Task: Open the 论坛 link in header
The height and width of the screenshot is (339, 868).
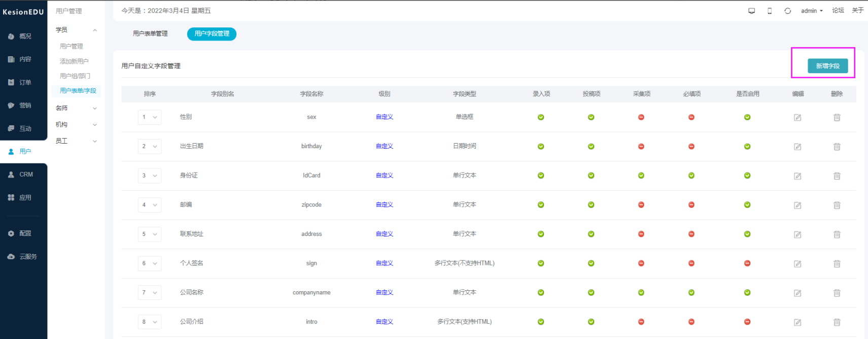Action: tap(838, 11)
